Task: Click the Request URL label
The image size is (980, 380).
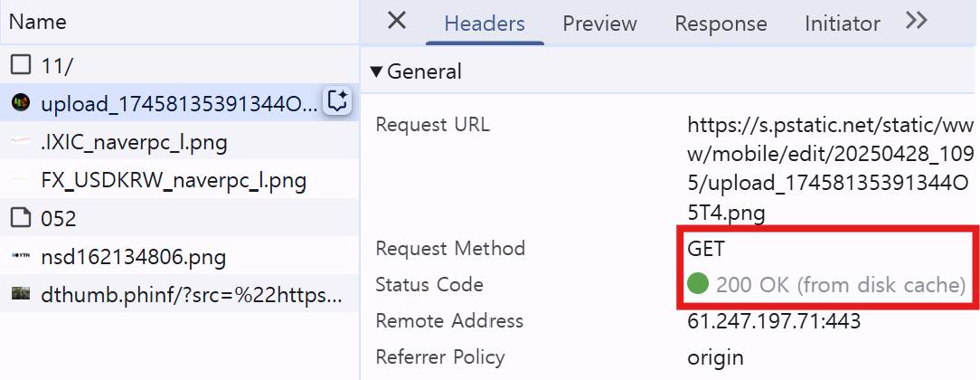Action: (x=432, y=124)
